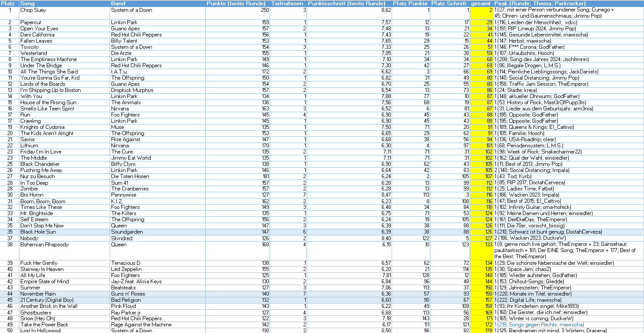Select the highlighted Black Hole Sun row
Viewport: 644px width, 333px height.
[x=38, y=232]
